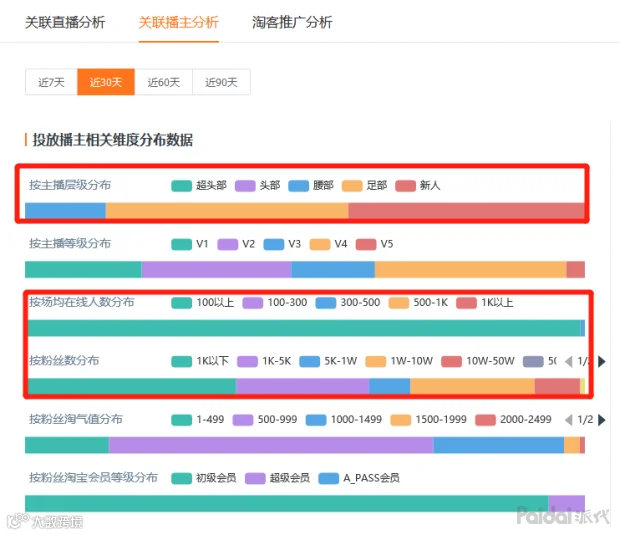Click the 超级会员 purple legend icon
Viewport: 620px width, 535px height.
click(255, 478)
